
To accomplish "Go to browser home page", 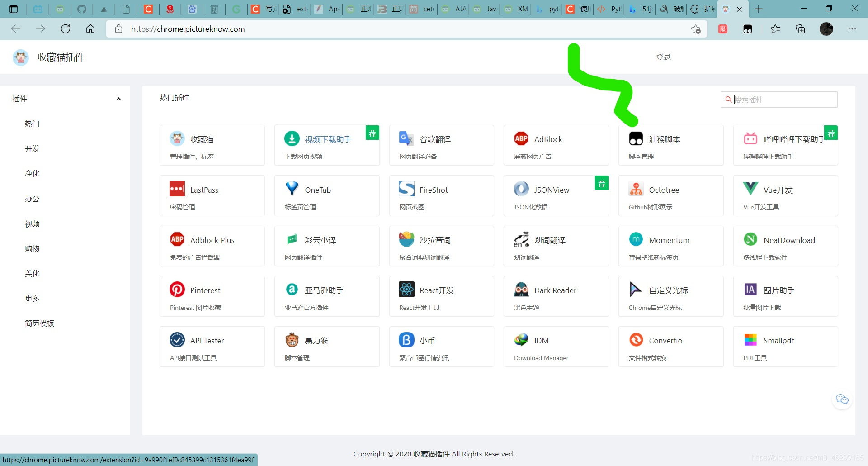I will tap(90, 29).
